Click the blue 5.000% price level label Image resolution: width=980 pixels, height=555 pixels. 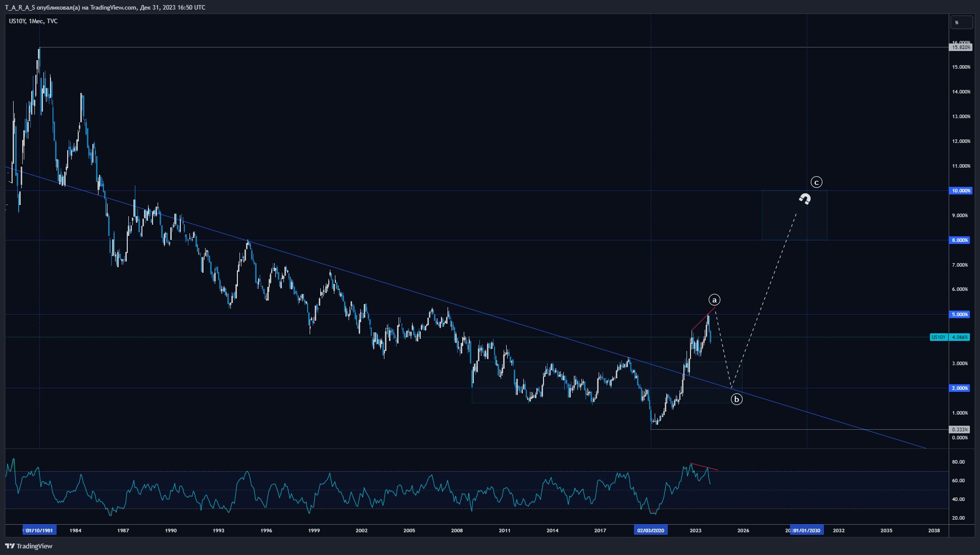[x=960, y=315]
